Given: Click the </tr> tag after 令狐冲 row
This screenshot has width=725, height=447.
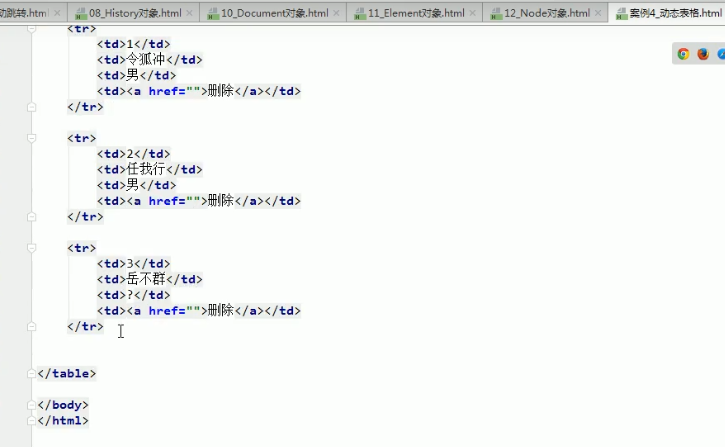Looking at the screenshot, I should point(85,107).
